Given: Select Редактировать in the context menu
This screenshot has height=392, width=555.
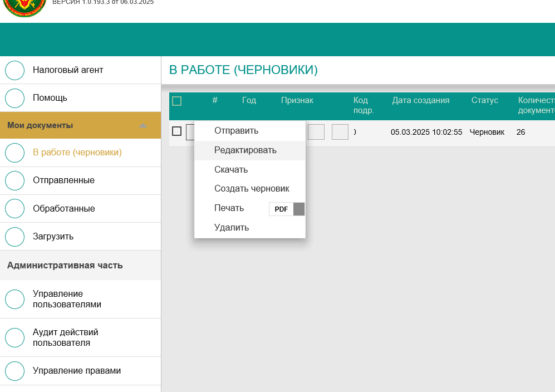Looking at the screenshot, I should pyautogui.click(x=245, y=150).
